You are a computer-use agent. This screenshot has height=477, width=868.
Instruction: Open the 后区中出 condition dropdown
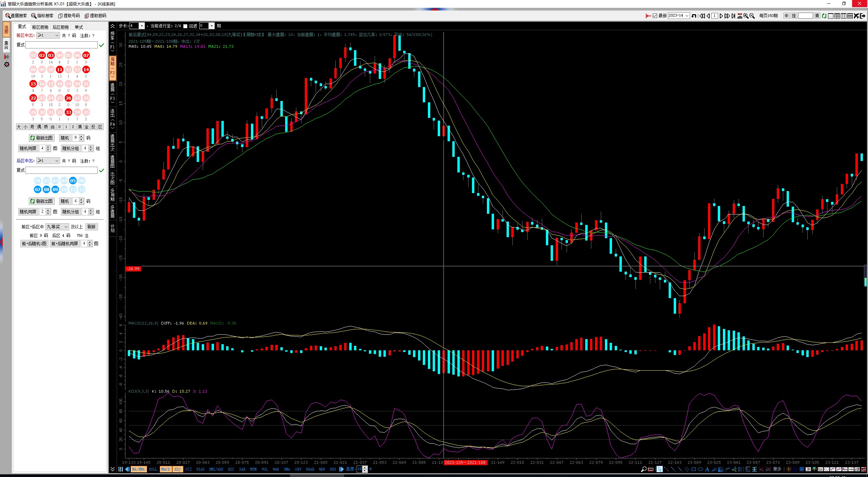tap(48, 161)
